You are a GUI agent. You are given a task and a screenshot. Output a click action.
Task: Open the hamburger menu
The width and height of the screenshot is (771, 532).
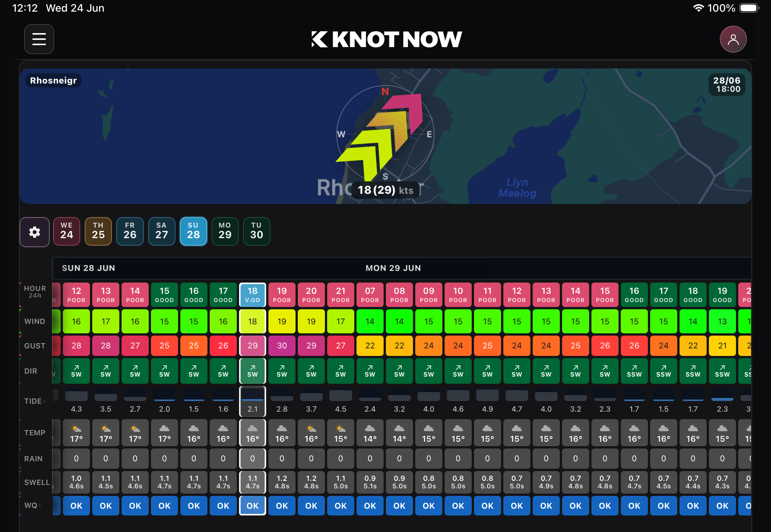point(39,39)
